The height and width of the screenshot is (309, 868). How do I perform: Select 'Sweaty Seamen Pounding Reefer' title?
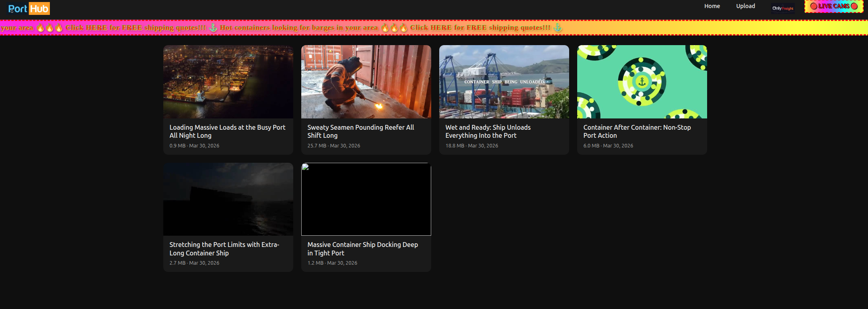(x=360, y=131)
